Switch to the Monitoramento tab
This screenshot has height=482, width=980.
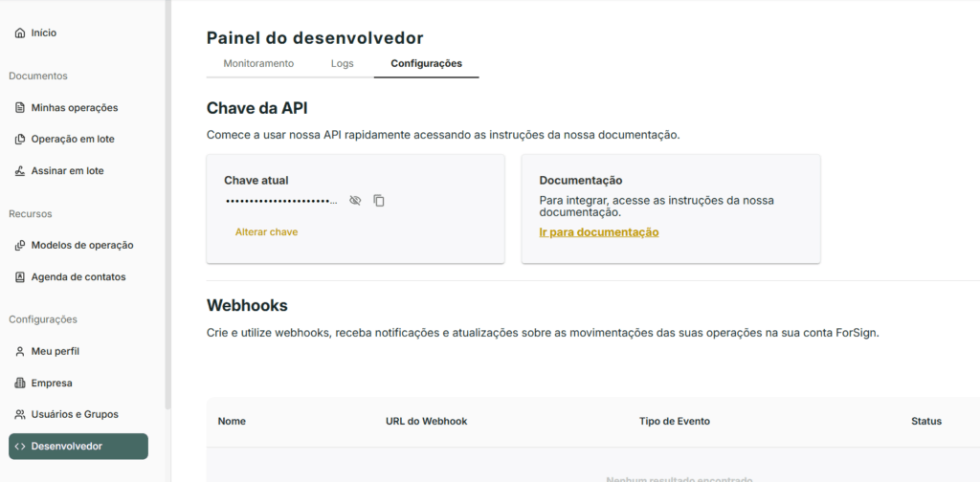pyautogui.click(x=258, y=64)
